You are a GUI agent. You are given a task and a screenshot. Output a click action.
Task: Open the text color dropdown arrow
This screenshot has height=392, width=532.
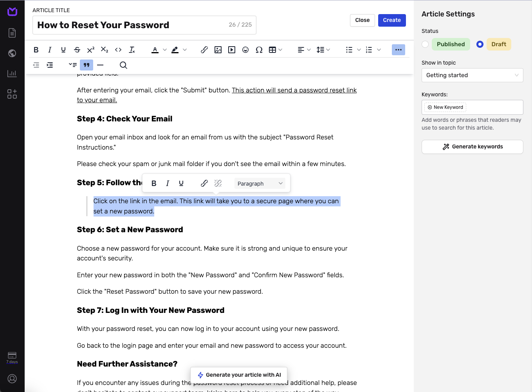tap(165, 50)
